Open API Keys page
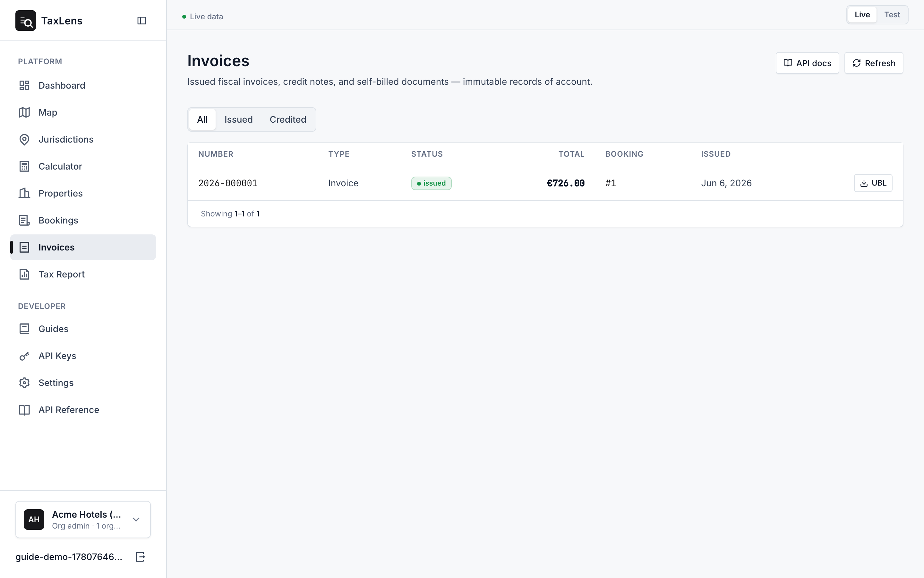This screenshot has height=578, width=924. pos(83,356)
